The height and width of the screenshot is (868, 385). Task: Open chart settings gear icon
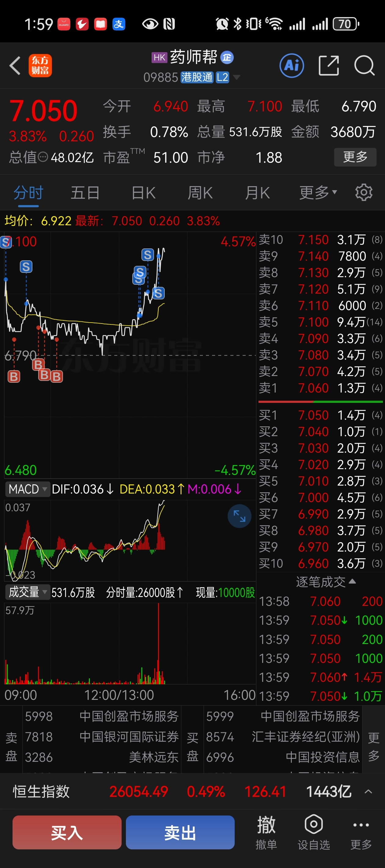364,193
